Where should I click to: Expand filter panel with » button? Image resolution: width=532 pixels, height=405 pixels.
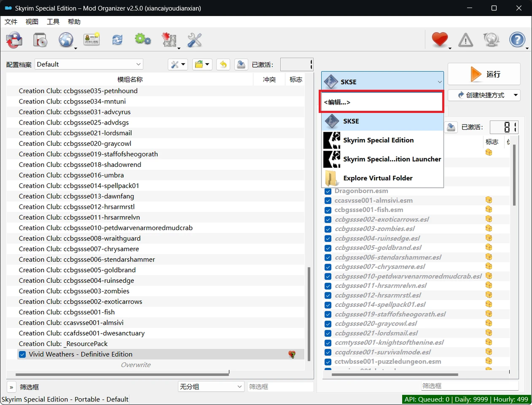(x=11, y=387)
